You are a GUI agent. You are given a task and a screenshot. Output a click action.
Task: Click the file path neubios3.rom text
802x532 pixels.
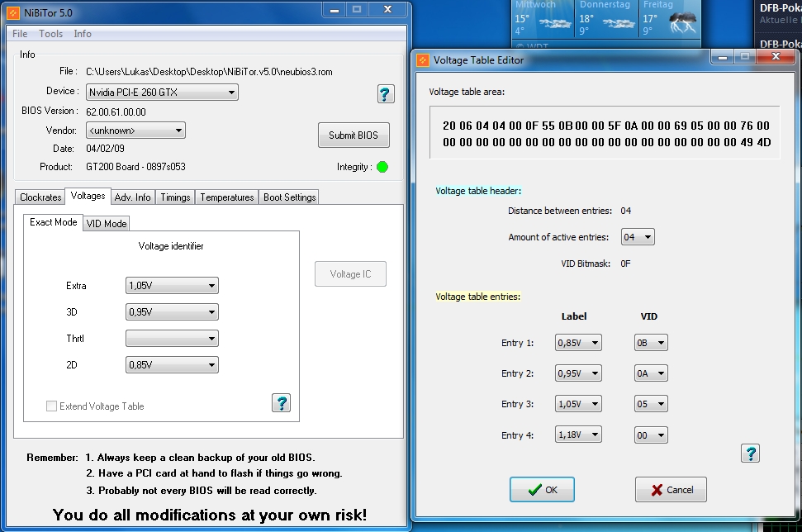[x=209, y=72]
